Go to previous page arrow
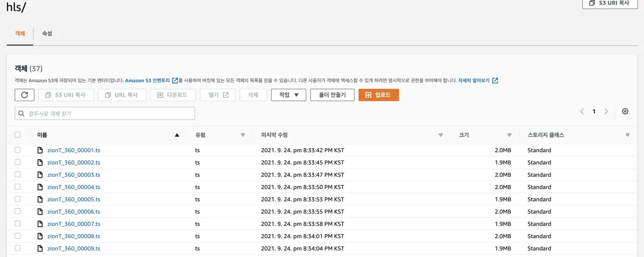 tap(582, 112)
